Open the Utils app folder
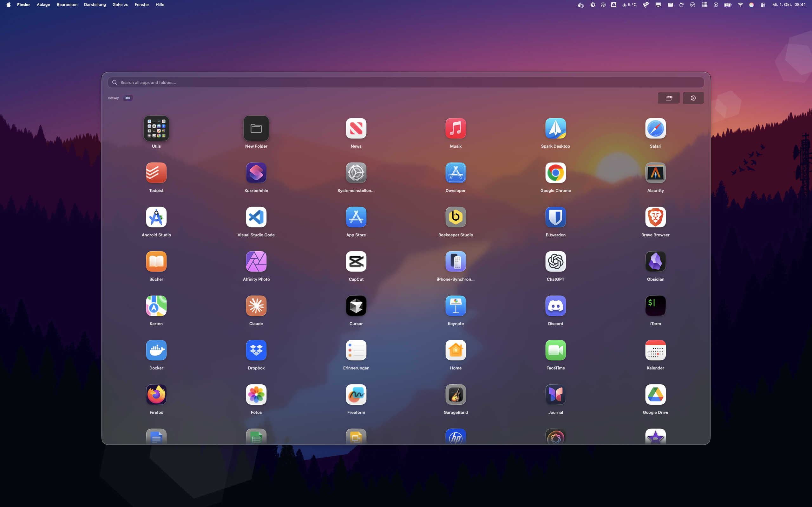Image resolution: width=812 pixels, height=507 pixels. pyautogui.click(x=156, y=128)
